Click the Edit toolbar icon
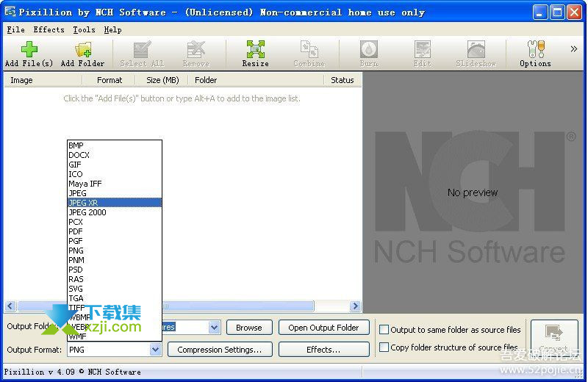This screenshot has width=588, height=382. pos(422,54)
